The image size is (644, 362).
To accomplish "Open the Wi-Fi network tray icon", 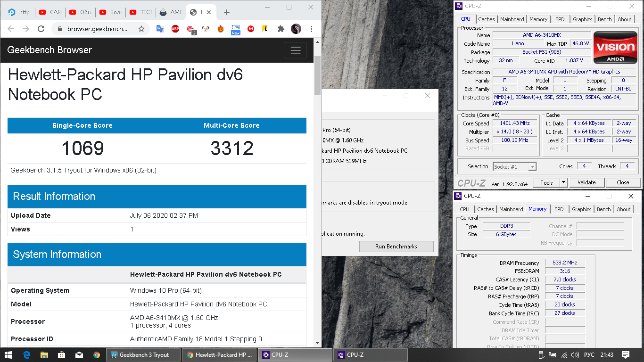I will [x=564, y=355].
